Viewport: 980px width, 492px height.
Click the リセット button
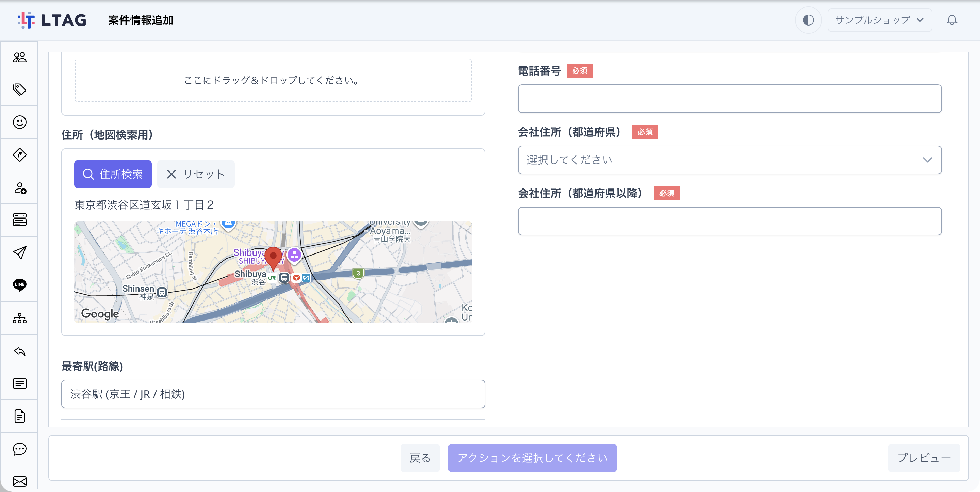coord(196,174)
